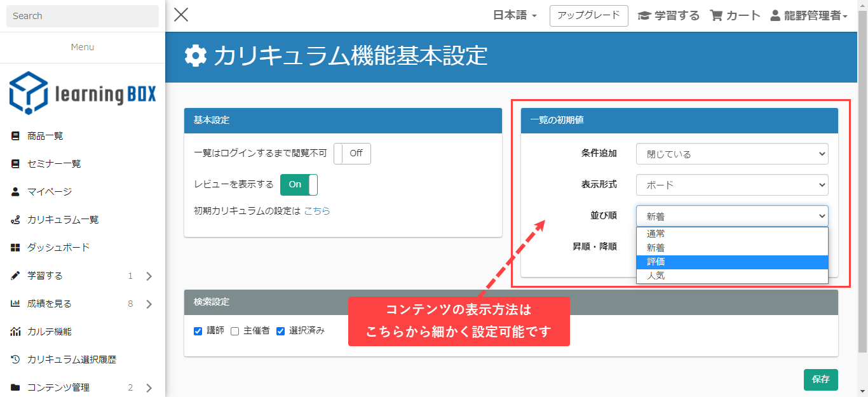
Task: Click the カリキュラム選択履歴 history icon
Action: coord(15,360)
